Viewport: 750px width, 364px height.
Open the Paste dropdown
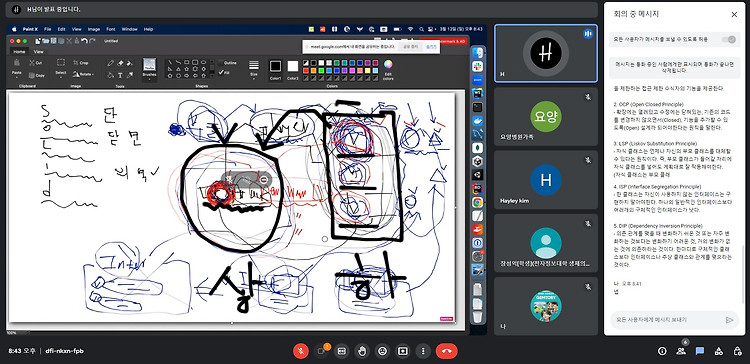pos(16,69)
